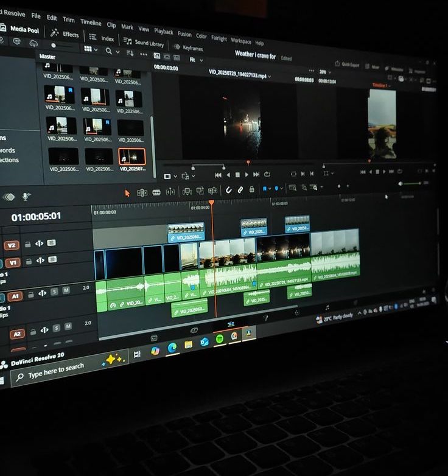Viewport: 448px width, 476px height.
Task: Toggle auto track selector on V2
Action: point(39,243)
